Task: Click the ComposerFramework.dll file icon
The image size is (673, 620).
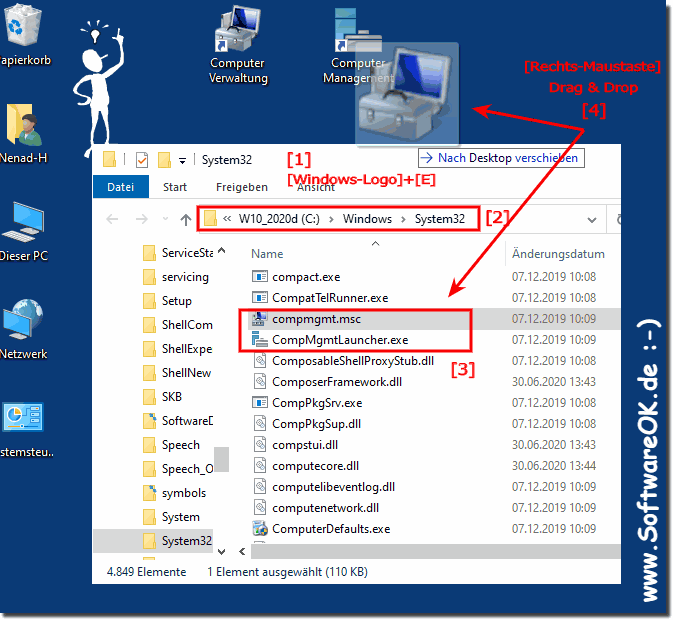Action: (x=260, y=382)
